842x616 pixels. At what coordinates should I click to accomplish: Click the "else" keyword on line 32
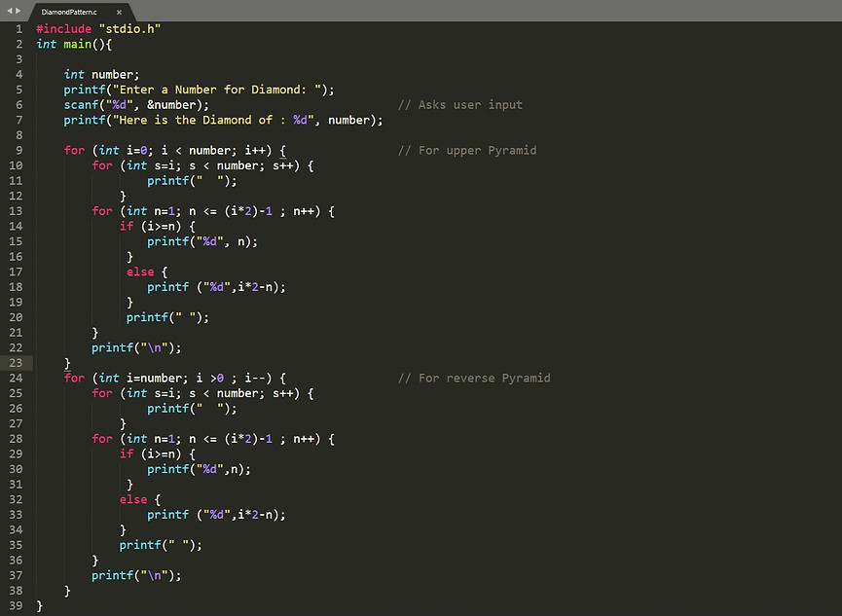coord(133,499)
